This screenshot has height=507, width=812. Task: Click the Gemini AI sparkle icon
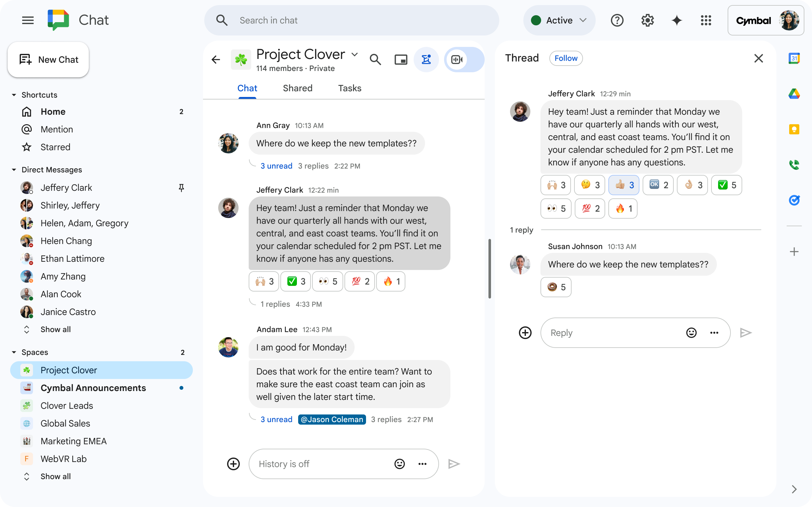click(676, 21)
